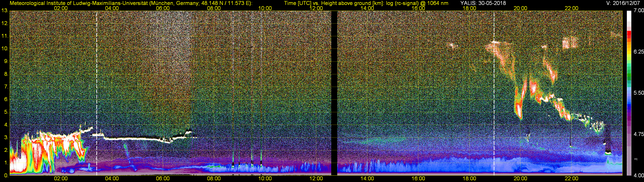Click the 6.25 color scale value
The width and height of the screenshot is (644, 182).
click(x=639, y=52)
